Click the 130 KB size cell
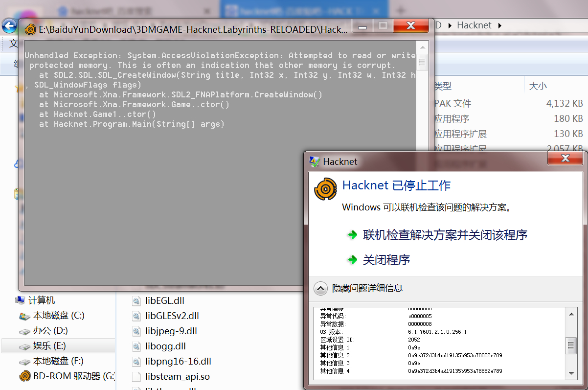588x390 pixels. click(x=568, y=134)
